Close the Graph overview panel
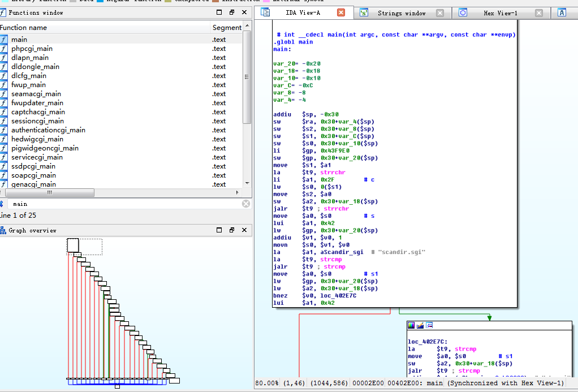This screenshot has height=392, width=578. (245, 230)
